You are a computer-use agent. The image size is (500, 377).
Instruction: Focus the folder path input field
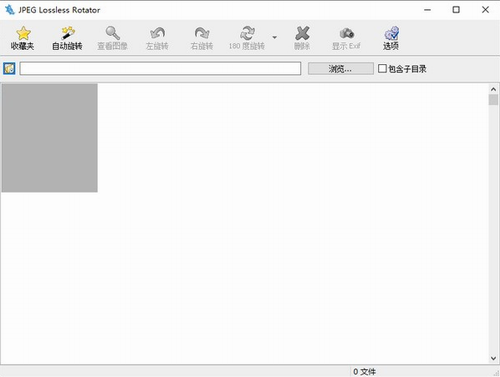tap(160, 69)
